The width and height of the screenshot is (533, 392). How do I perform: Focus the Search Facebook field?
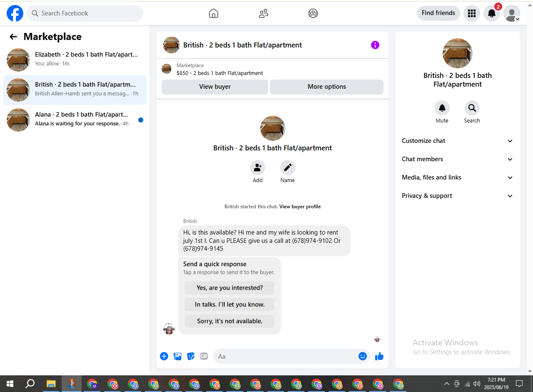(85, 13)
